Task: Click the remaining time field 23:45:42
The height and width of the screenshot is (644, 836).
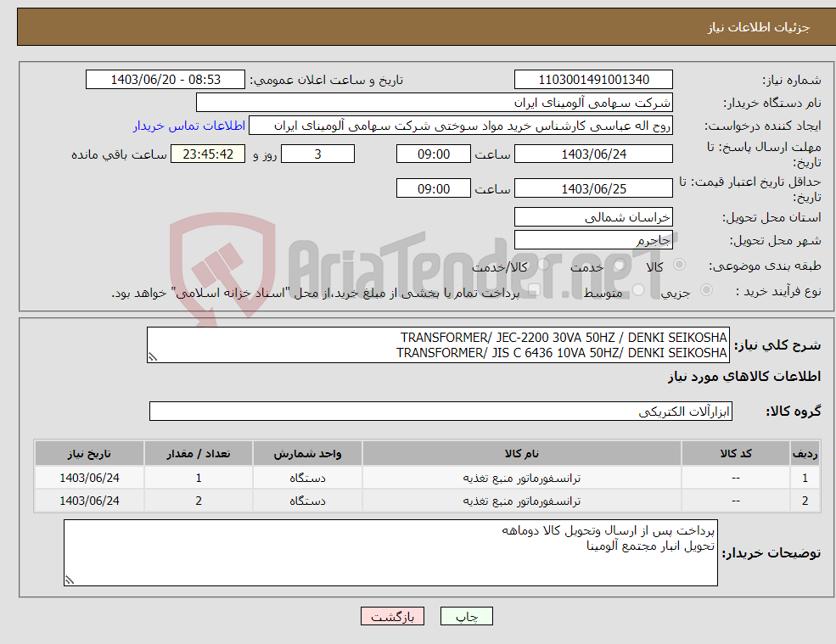Action: [208, 154]
